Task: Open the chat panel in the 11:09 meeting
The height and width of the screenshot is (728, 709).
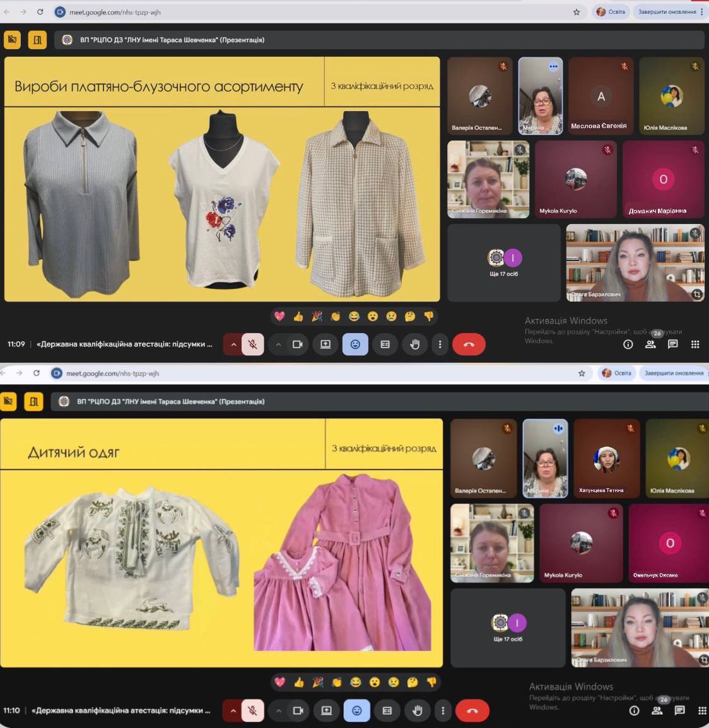Action: click(673, 344)
